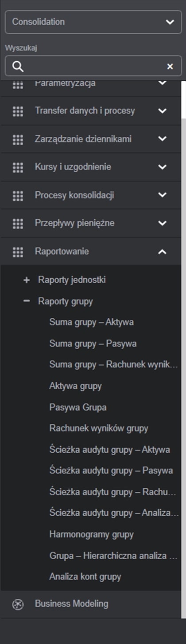The width and height of the screenshot is (186, 644).
Task: Open Harmonogramy grupy item
Action: click(92, 535)
